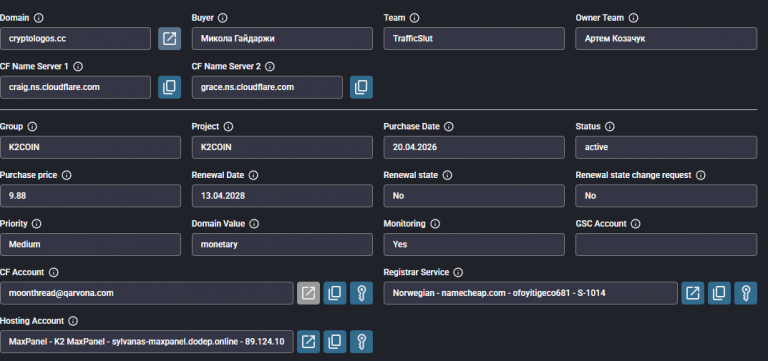Click info icon next to CF Account
This screenshot has height=361, width=768.
(54, 272)
